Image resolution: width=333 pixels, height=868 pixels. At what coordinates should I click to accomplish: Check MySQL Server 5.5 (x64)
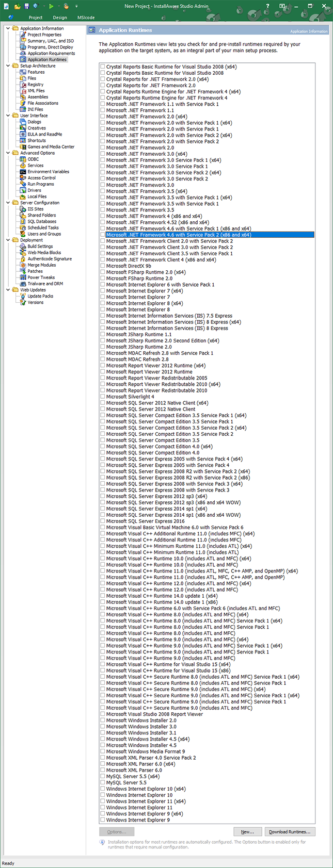click(103, 776)
